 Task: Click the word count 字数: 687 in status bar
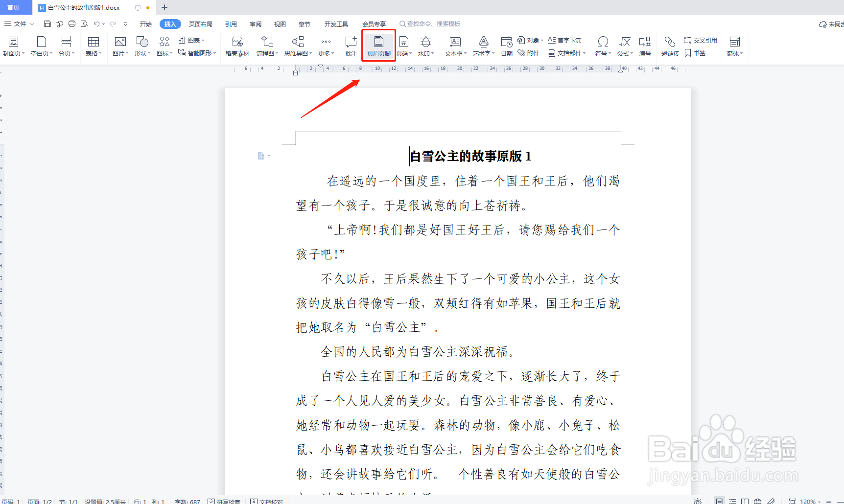pyautogui.click(x=187, y=501)
